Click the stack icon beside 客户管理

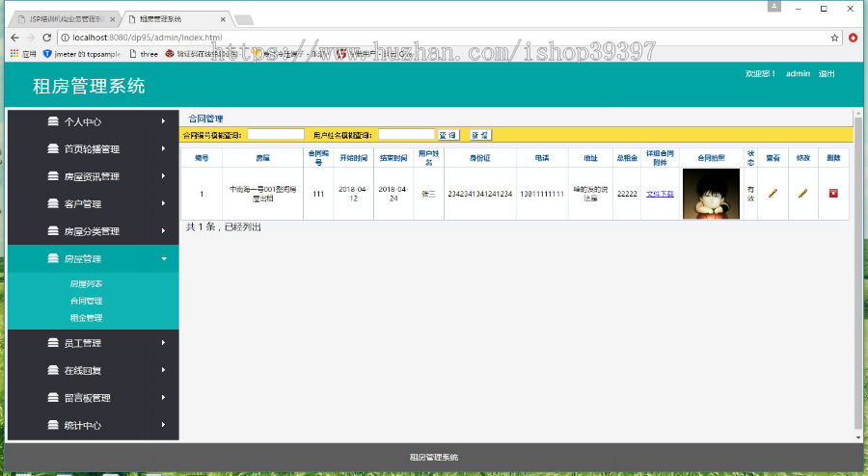53,203
